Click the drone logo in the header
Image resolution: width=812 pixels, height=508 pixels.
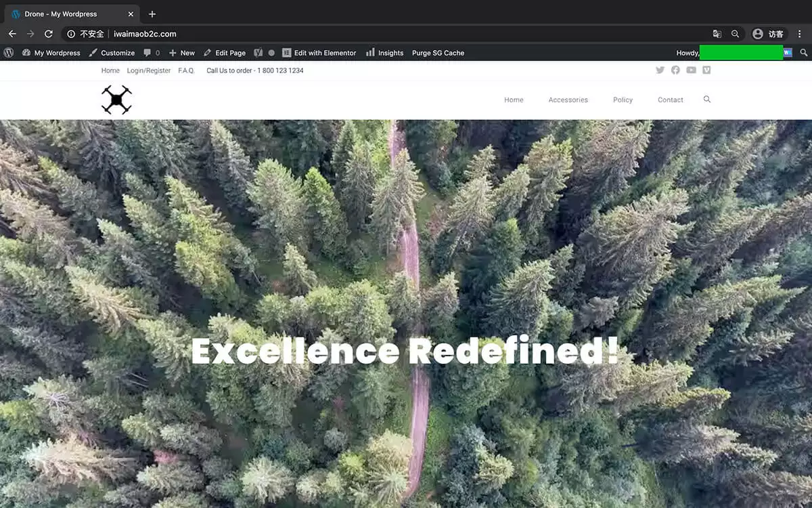point(116,99)
